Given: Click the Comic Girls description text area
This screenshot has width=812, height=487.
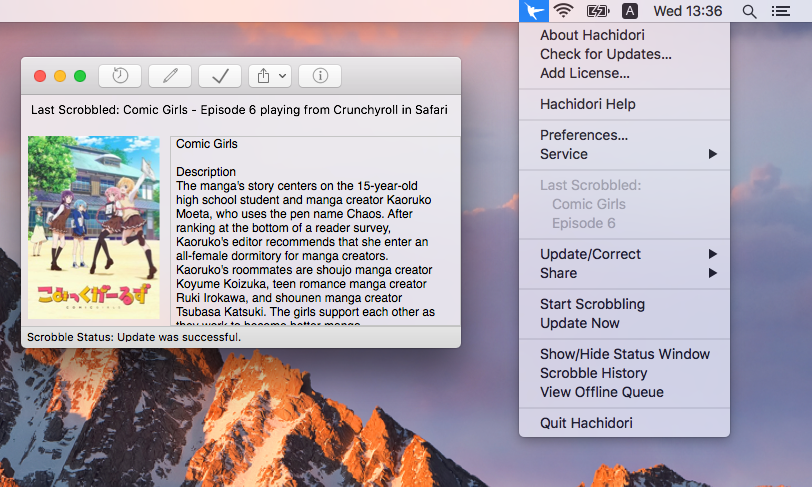Looking at the screenshot, I should (x=315, y=231).
